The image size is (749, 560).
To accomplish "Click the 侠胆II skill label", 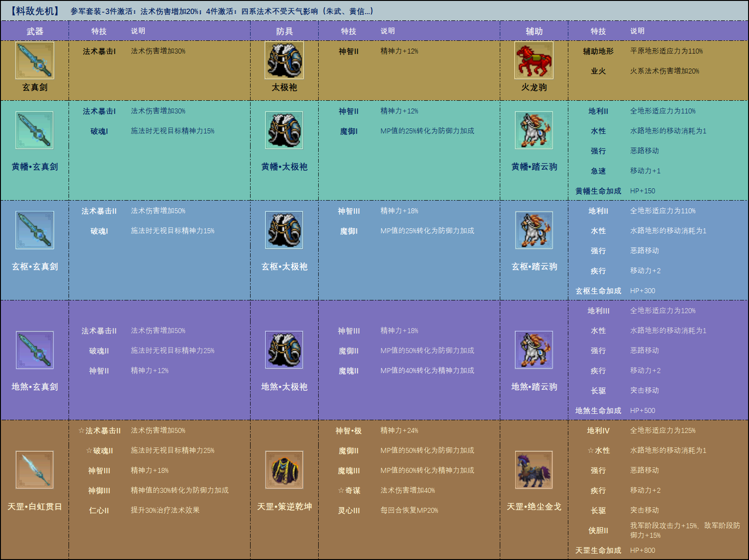I will (x=598, y=531).
